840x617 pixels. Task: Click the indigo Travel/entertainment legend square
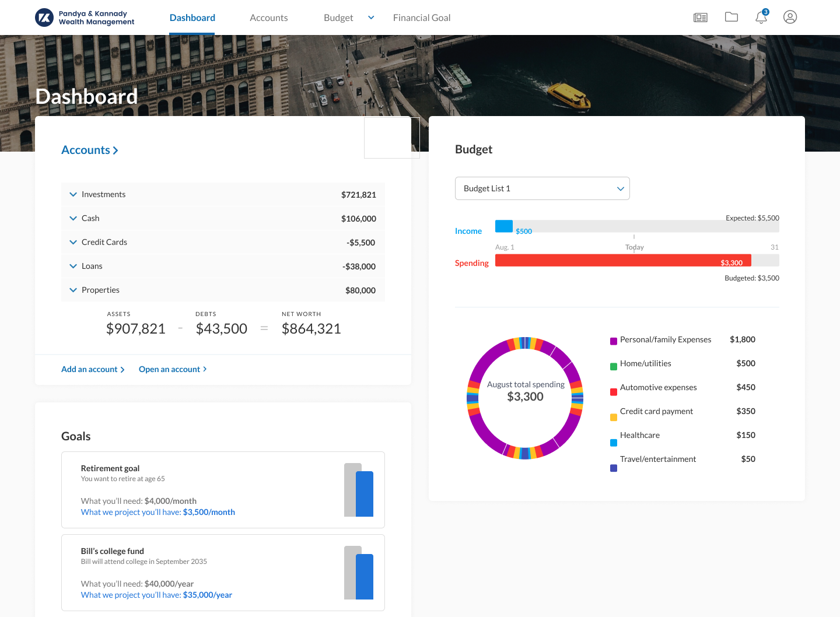coord(614,468)
